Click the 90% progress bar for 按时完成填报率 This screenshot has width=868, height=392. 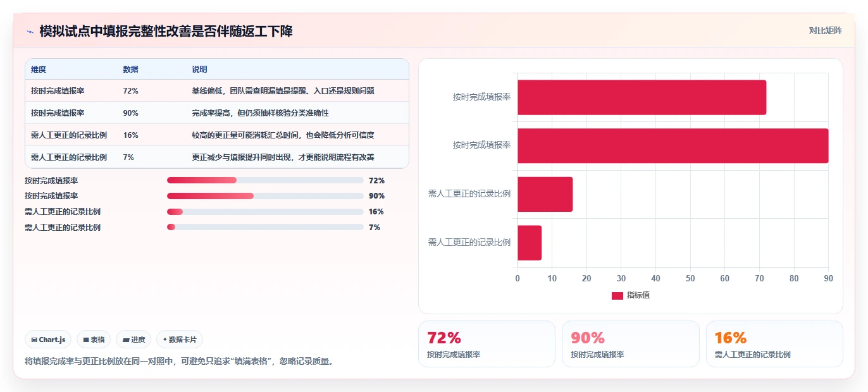click(265, 196)
